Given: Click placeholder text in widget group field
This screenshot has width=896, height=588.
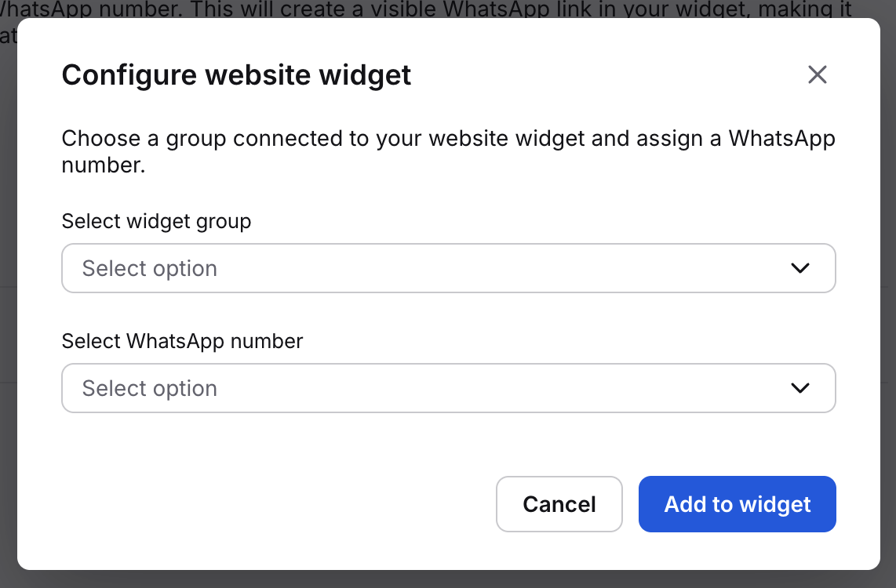Looking at the screenshot, I should 149,268.
